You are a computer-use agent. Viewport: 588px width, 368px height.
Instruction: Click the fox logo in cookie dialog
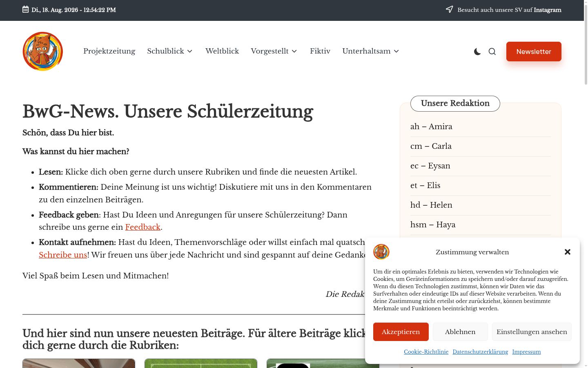click(x=381, y=252)
